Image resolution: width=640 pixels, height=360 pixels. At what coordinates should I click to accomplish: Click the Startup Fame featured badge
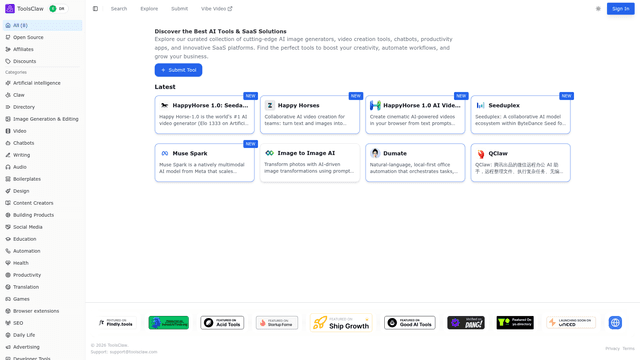(x=277, y=323)
